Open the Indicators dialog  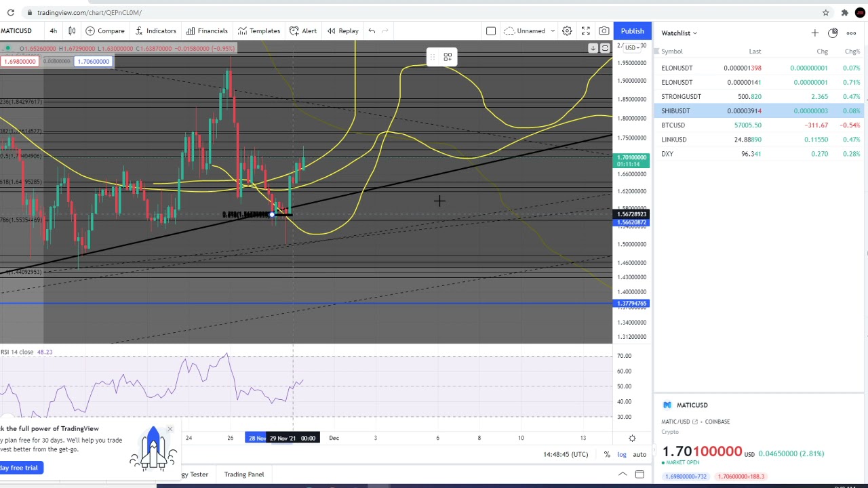155,30
